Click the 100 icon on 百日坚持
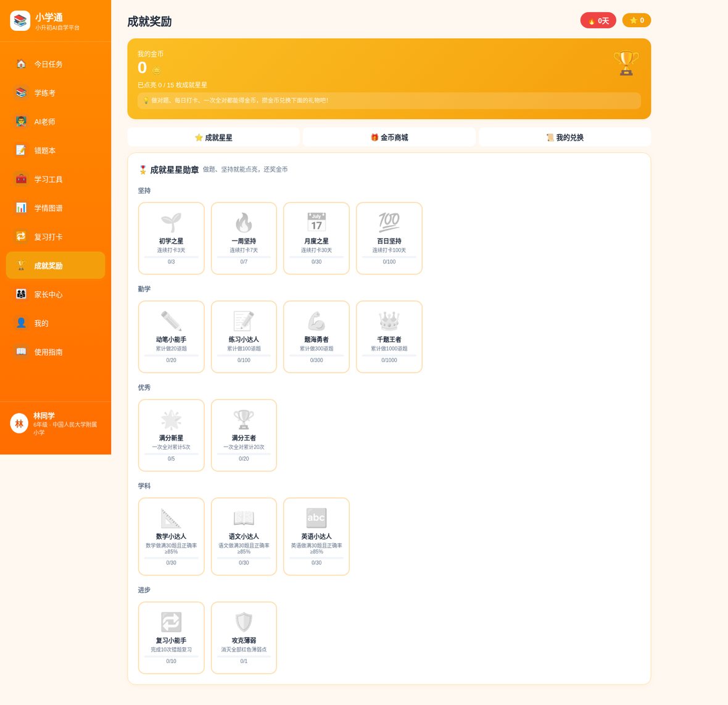Viewport: 728px width, 705px height. [389, 222]
